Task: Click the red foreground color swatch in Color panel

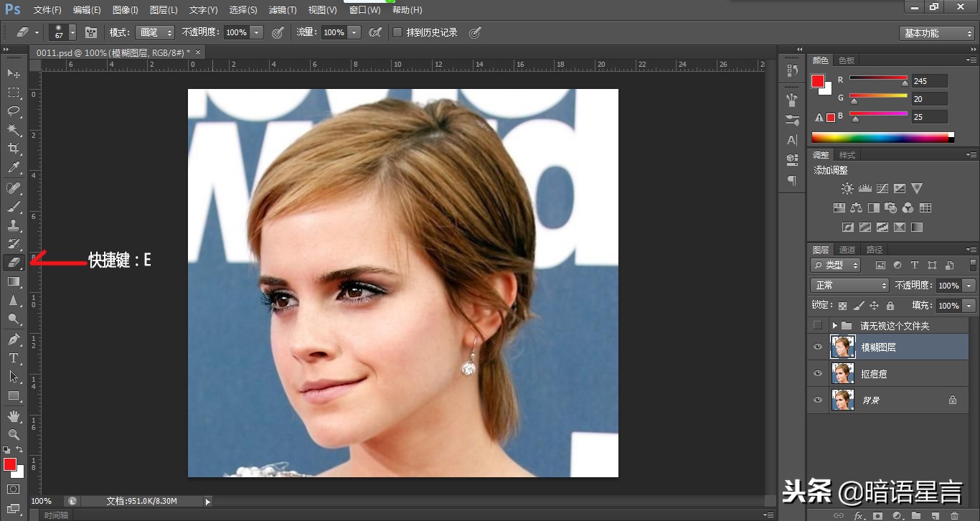Action: point(818,81)
